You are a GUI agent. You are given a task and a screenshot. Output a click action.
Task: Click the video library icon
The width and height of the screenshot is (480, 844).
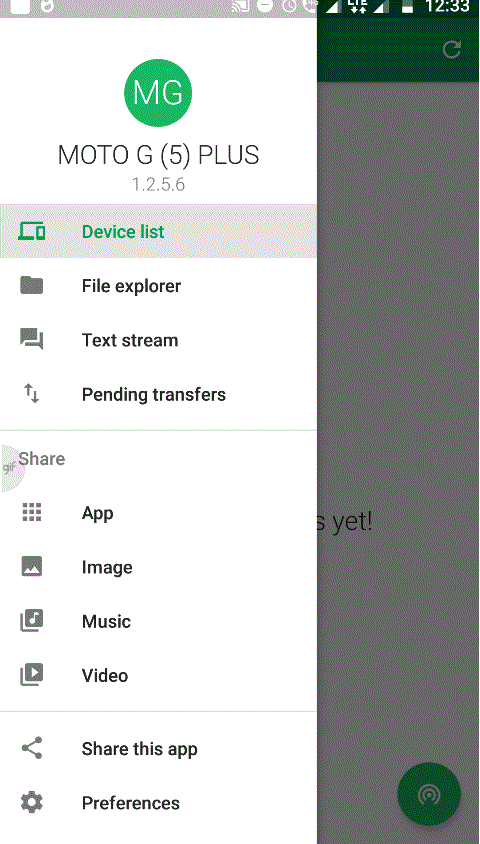point(32,675)
